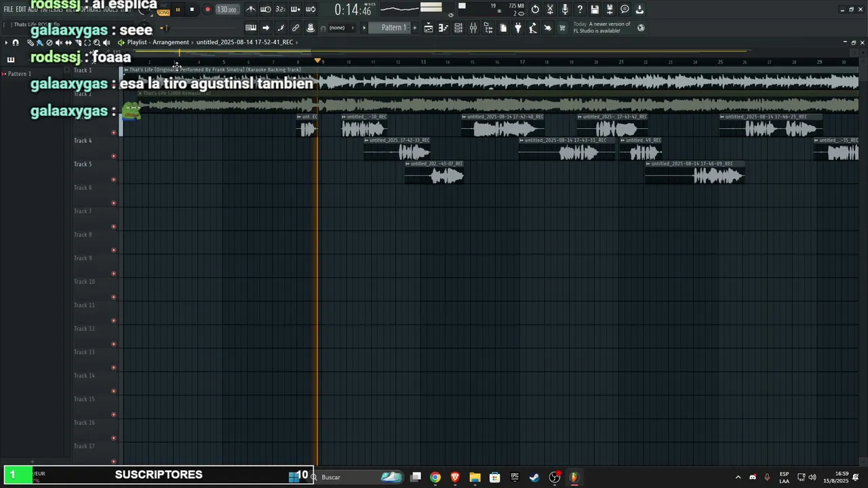Click untitled_2025-08-14 17-52-41_REC breadcrumb
Viewport: 868px width, 488px height.
[x=245, y=42]
